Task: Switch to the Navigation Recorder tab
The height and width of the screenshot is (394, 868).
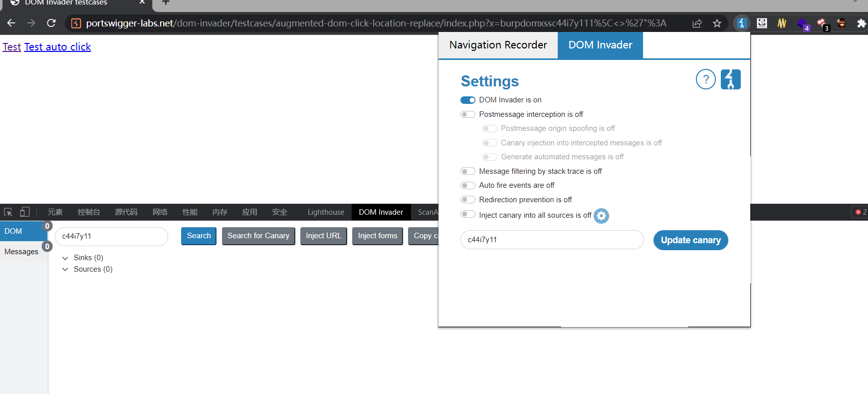Action: coord(498,45)
